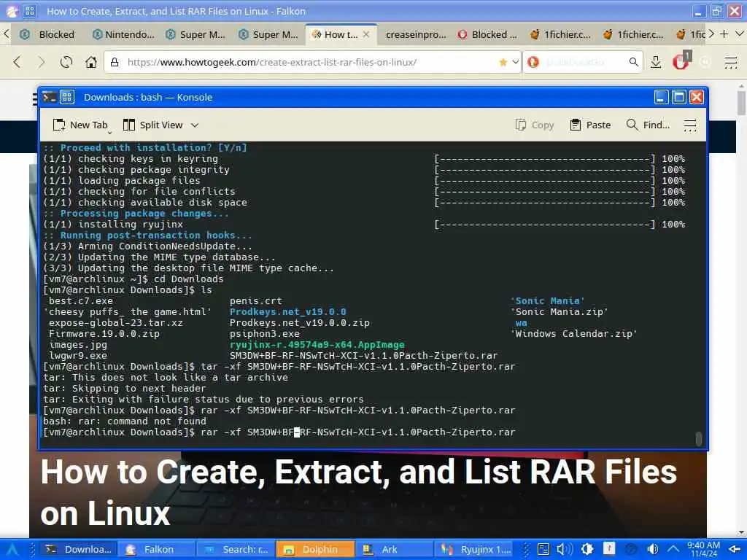The image size is (747, 560).
Task: Open the clipboard tray icon
Action: point(543,550)
